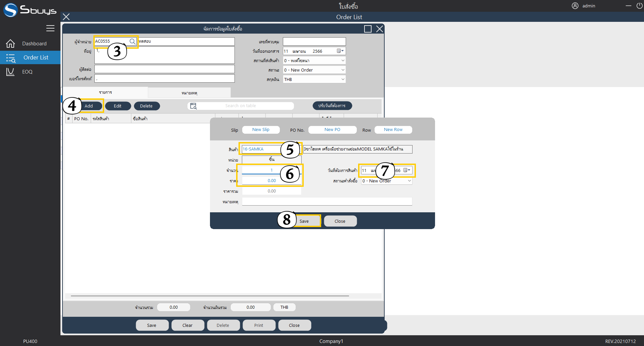Screen dimensions: 644x346
Task: Click the admin user profile icon
Action: (x=575, y=6)
